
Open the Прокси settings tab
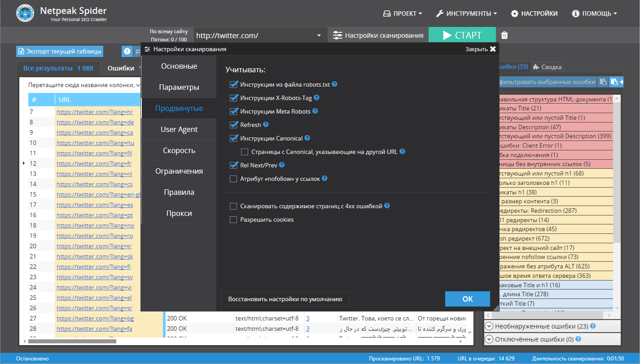[179, 213]
